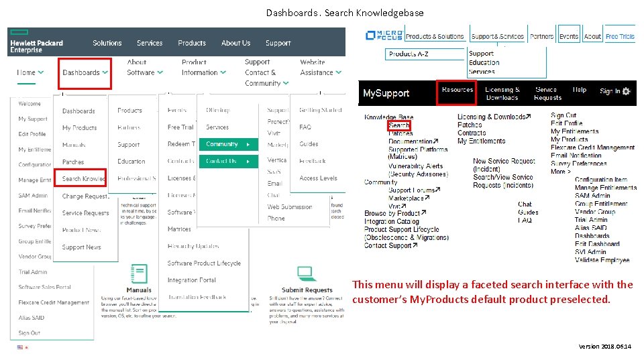Expand the Community submenu arrow

(x=248, y=145)
